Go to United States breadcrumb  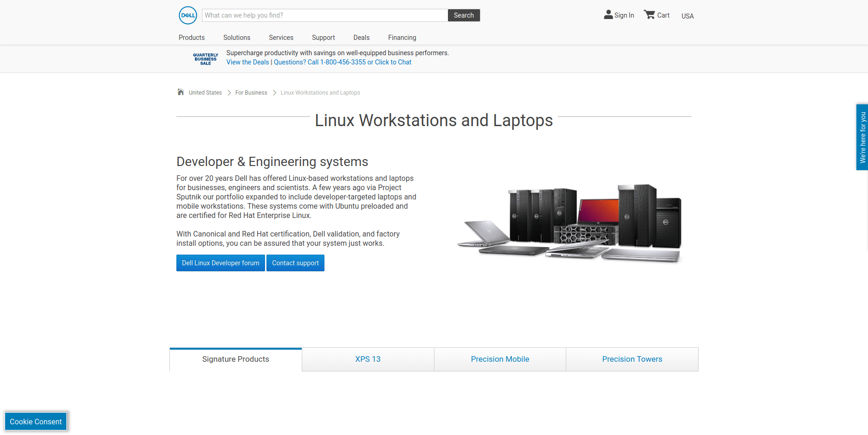tap(205, 93)
